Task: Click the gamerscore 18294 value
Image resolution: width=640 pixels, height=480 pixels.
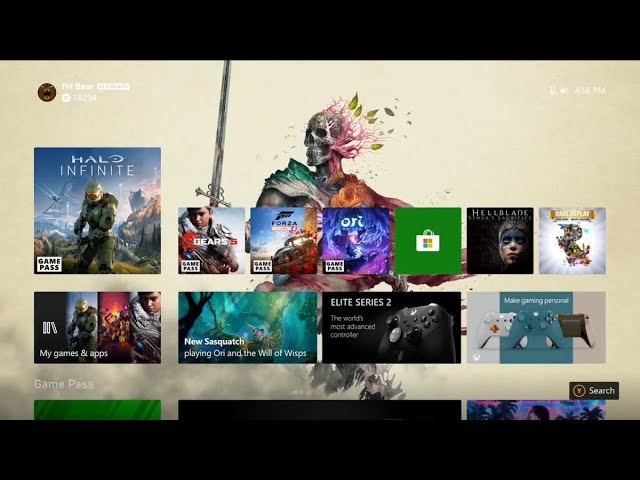Action: click(84, 98)
